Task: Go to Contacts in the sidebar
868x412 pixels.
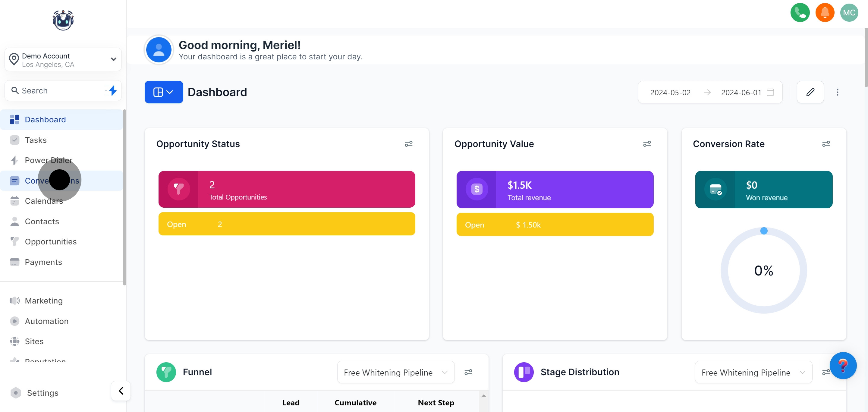Action: click(42, 221)
